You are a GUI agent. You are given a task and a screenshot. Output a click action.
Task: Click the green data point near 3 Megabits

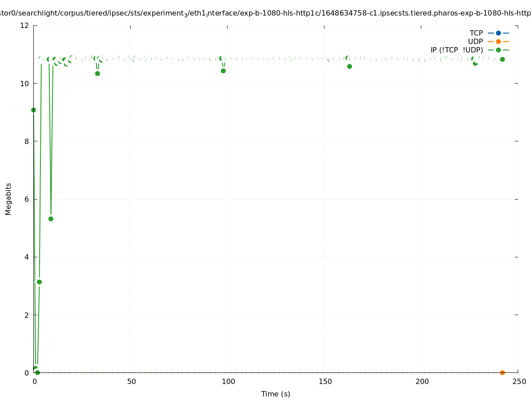pos(39,282)
